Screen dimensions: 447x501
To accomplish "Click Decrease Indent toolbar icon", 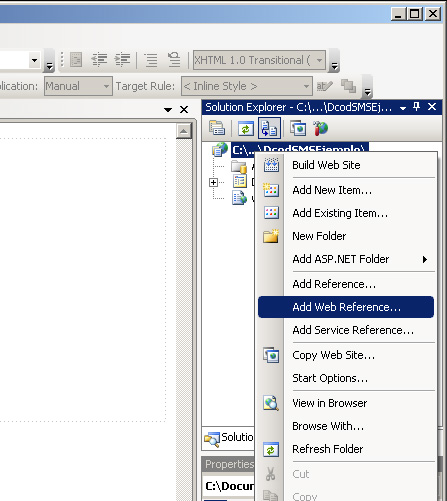I will pyautogui.click(x=99, y=60).
